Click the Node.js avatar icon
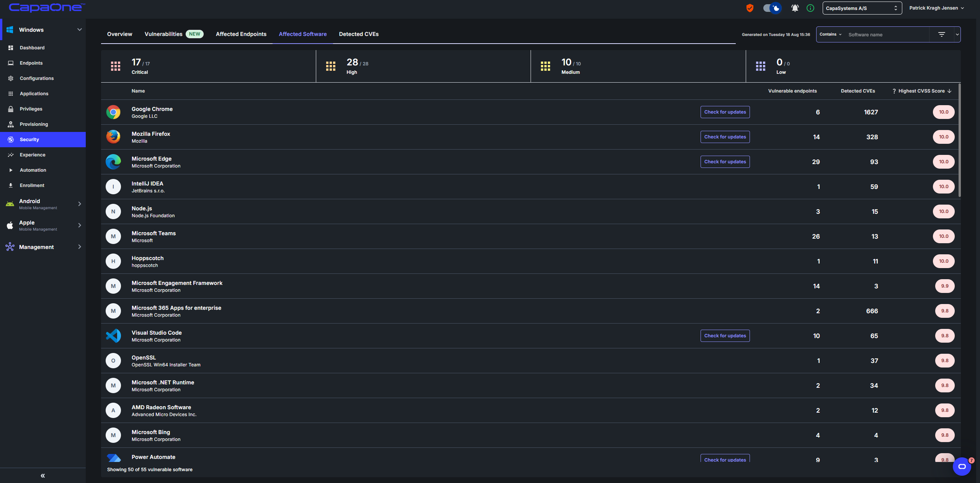Image resolution: width=980 pixels, height=483 pixels. coord(113,211)
